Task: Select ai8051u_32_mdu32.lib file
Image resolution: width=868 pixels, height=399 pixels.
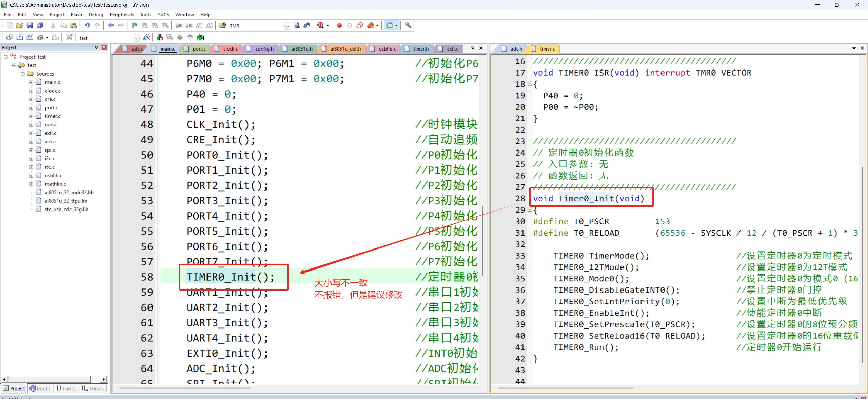Action: (69, 193)
